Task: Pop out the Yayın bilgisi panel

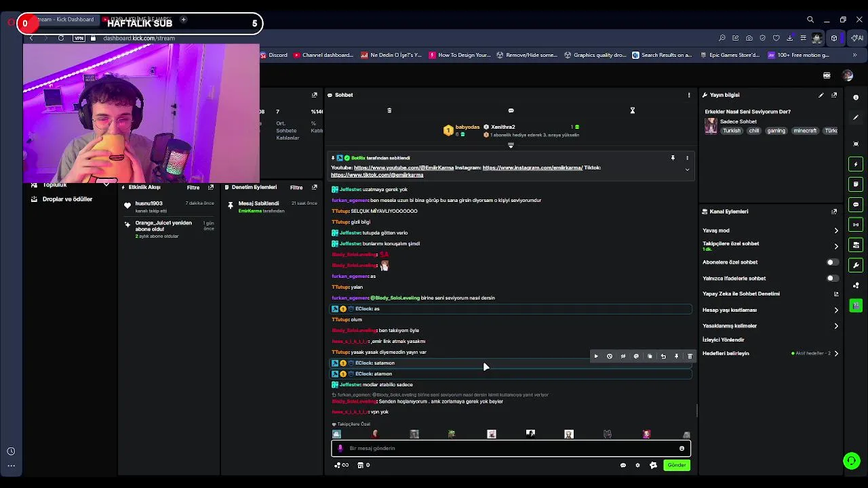Action: pos(834,95)
